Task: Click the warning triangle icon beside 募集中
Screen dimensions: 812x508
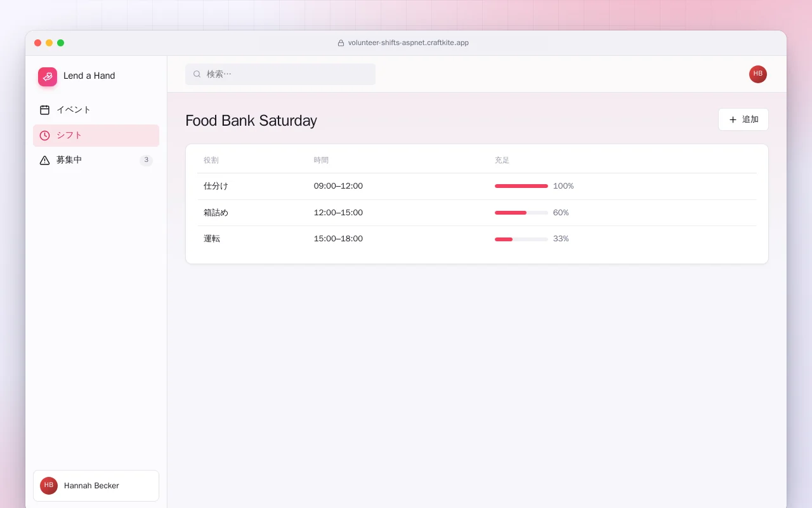Action: point(44,160)
